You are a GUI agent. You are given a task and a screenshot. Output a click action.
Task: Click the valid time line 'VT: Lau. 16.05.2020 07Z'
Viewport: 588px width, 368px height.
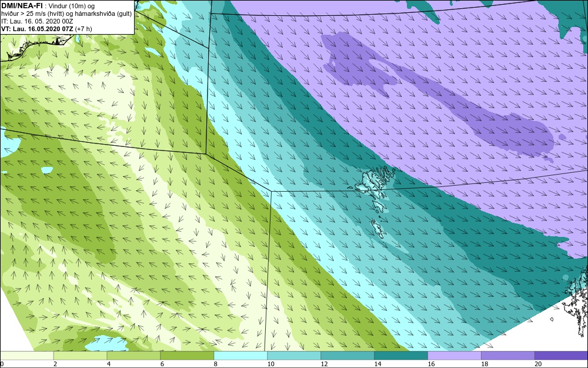38,28
